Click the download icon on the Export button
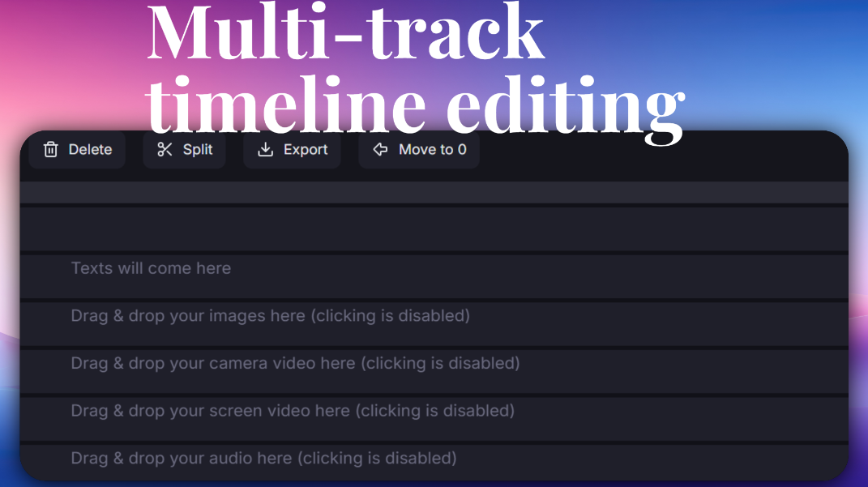 [x=267, y=149]
